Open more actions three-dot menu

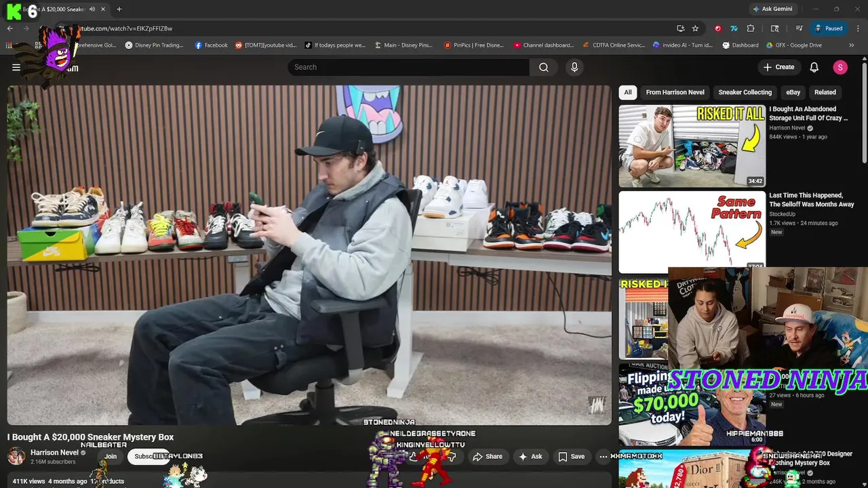[604, 457]
